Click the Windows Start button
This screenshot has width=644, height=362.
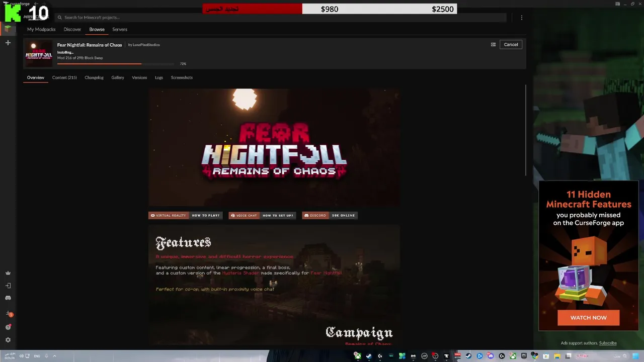[x=635, y=356]
